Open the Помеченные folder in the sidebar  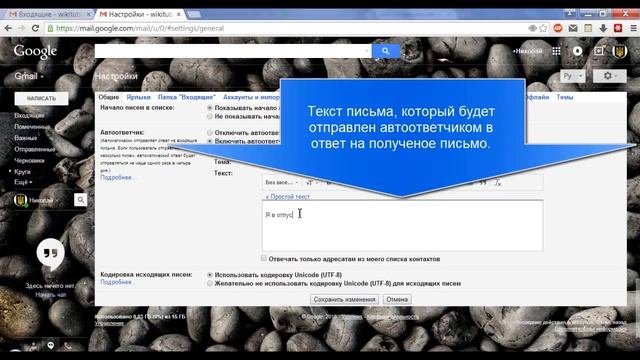click(x=32, y=127)
